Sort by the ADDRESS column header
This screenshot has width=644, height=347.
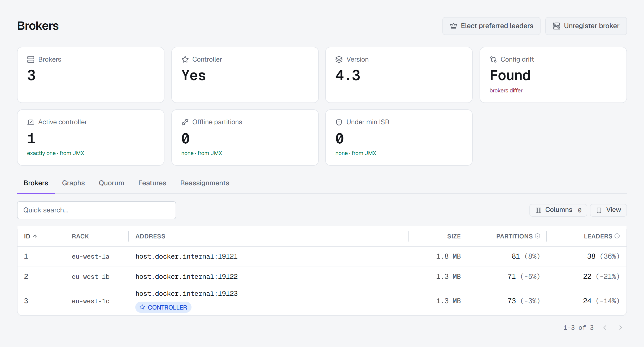(150, 236)
